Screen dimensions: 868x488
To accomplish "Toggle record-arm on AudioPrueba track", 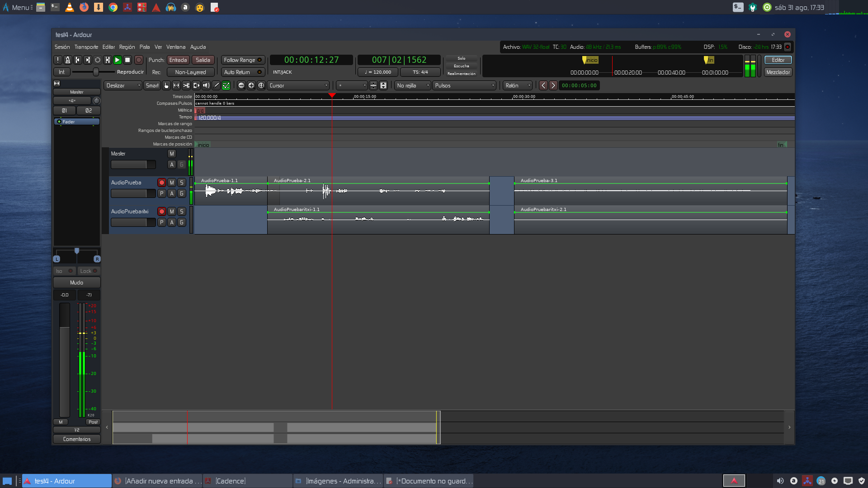I will 161,183.
